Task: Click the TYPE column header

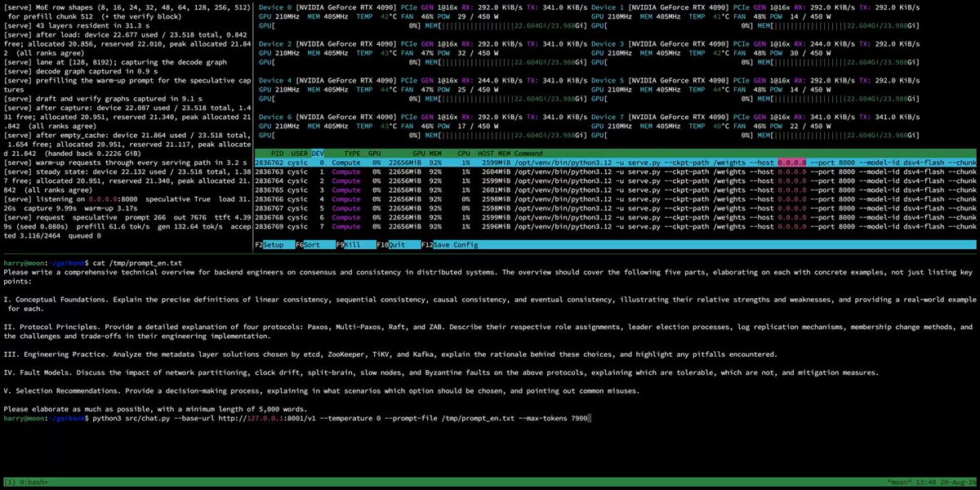Action: pos(351,153)
